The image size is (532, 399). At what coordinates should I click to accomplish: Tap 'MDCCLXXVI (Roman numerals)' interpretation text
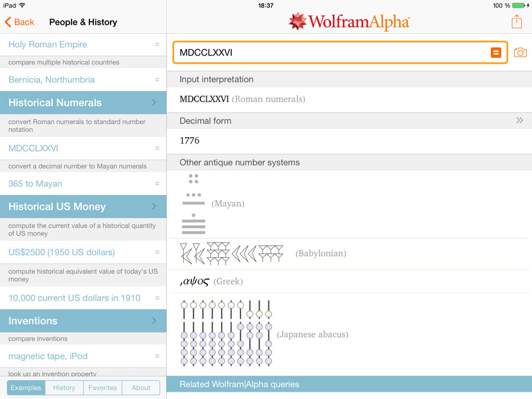click(x=242, y=99)
